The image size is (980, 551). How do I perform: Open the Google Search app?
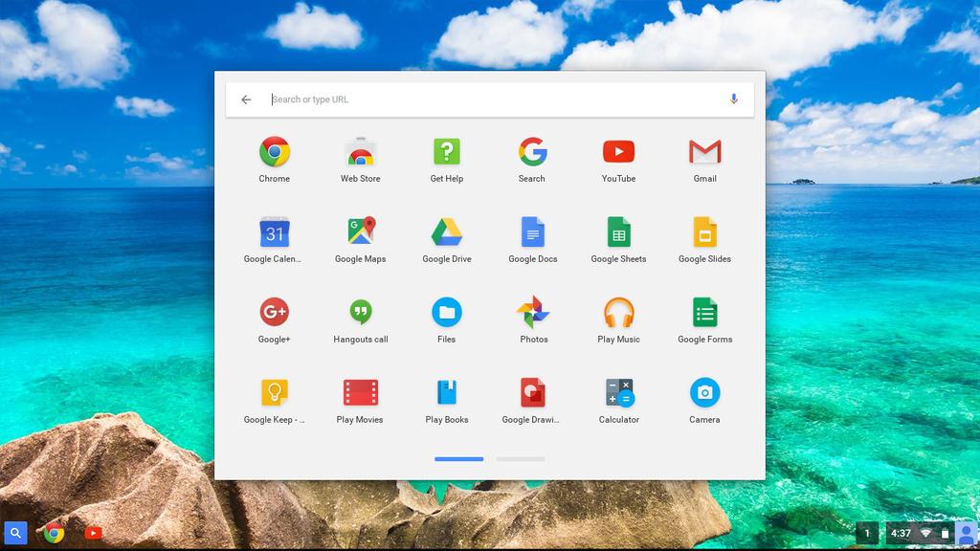pos(532,152)
